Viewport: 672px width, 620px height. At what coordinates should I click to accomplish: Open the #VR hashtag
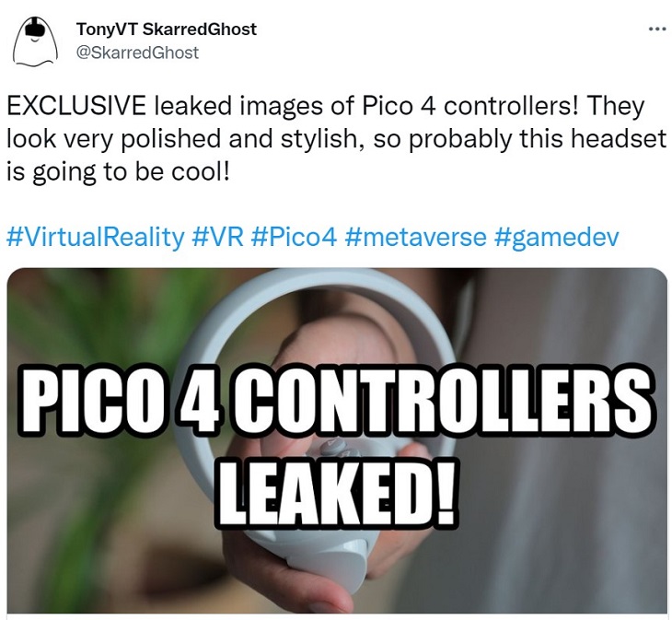pyautogui.click(x=218, y=237)
